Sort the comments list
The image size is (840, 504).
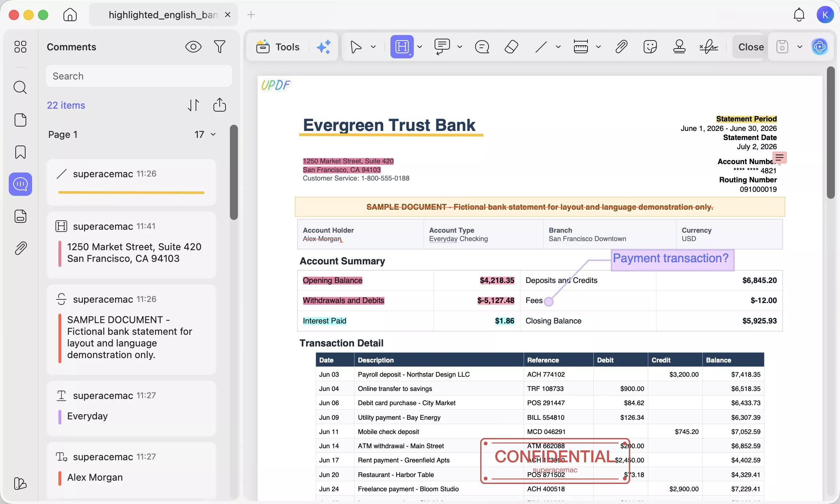pyautogui.click(x=193, y=105)
